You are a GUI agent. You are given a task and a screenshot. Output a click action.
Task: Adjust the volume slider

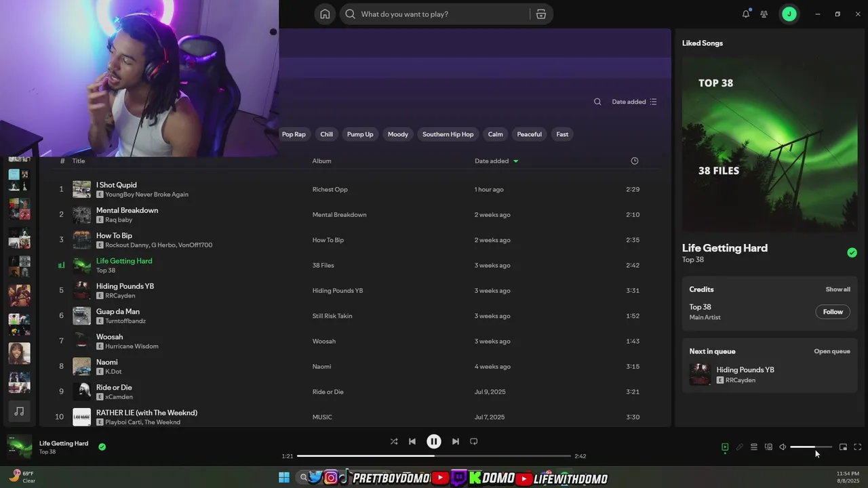tap(810, 447)
